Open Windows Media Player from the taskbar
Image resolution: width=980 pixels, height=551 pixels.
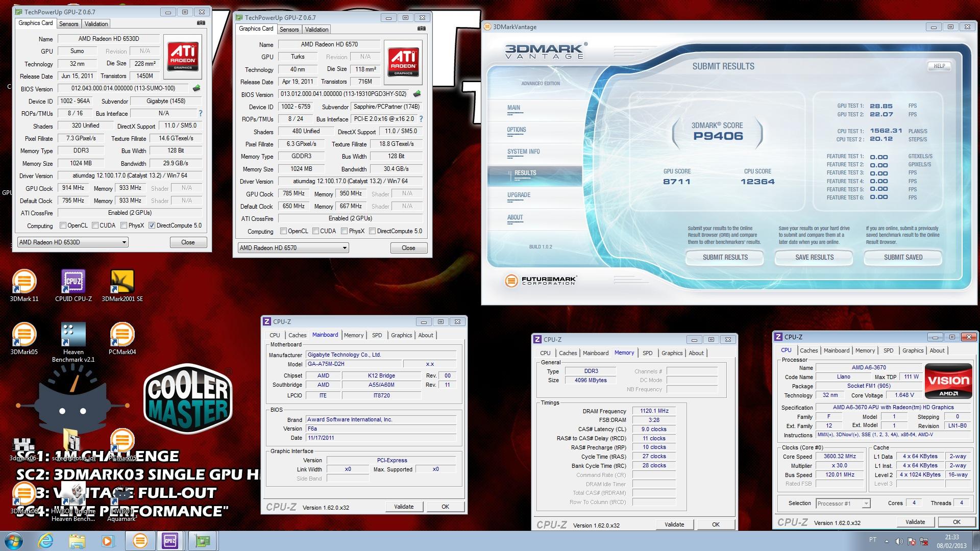point(108,541)
